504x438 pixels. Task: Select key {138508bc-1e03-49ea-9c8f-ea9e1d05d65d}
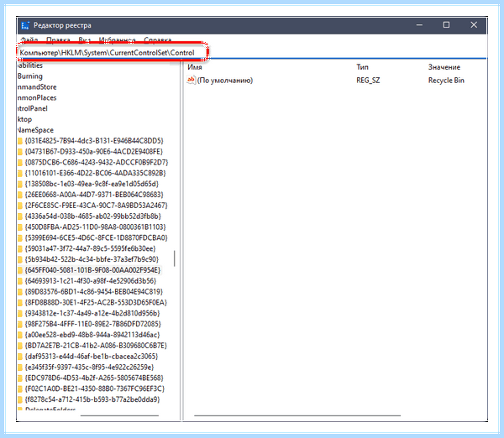pos(92,184)
